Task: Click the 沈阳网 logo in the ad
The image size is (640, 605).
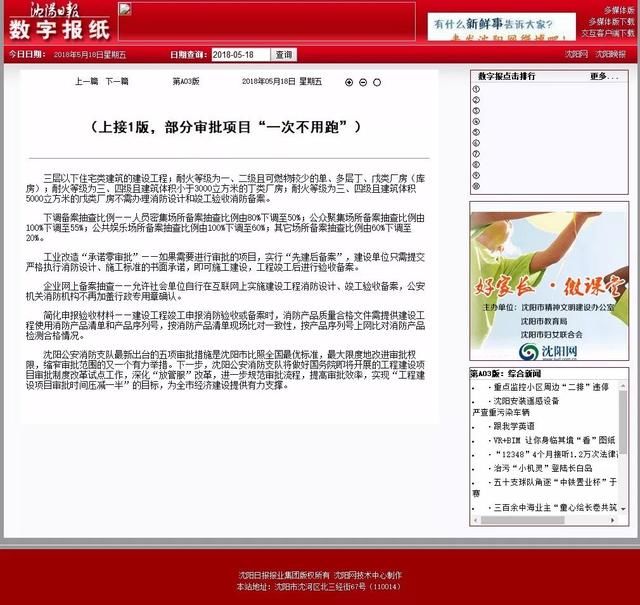Action: 548,352
